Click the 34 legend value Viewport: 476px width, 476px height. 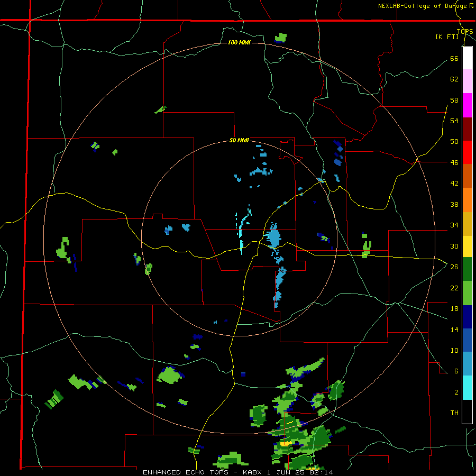(454, 225)
